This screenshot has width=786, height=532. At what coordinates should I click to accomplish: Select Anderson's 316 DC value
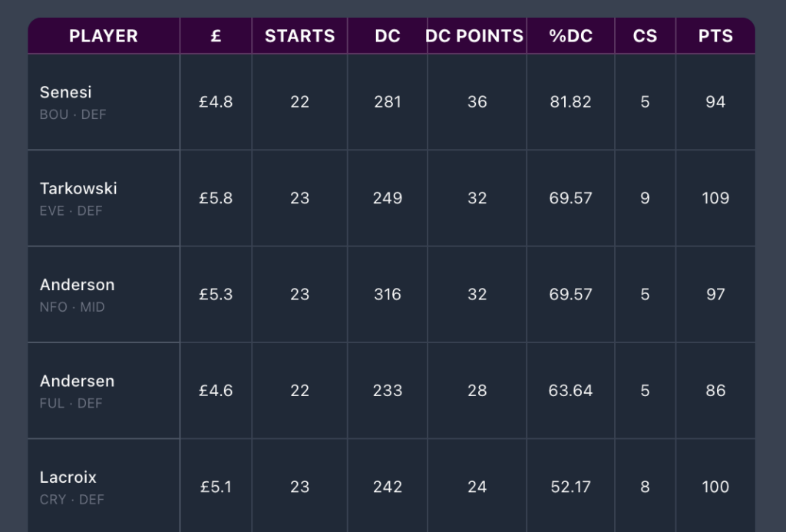pos(388,295)
